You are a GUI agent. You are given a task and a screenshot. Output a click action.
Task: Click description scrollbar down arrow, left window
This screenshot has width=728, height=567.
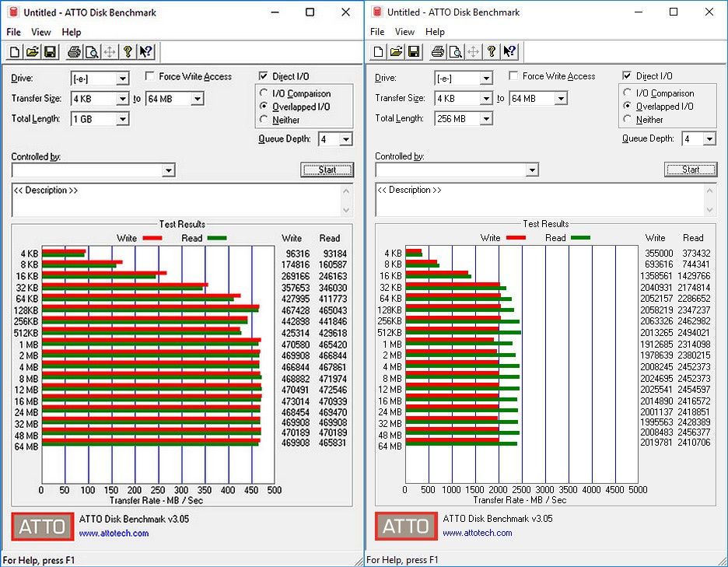pos(346,210)
